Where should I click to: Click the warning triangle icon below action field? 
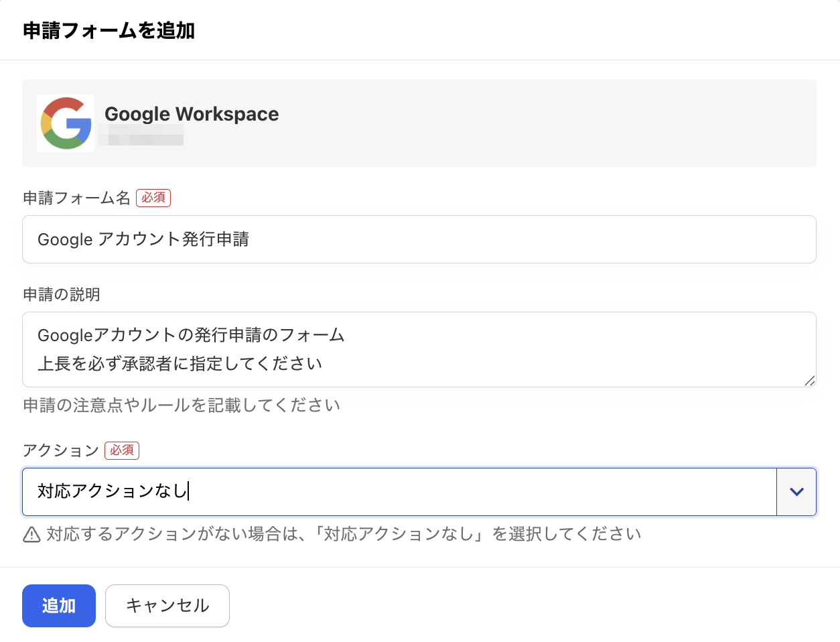coord(31,535)
